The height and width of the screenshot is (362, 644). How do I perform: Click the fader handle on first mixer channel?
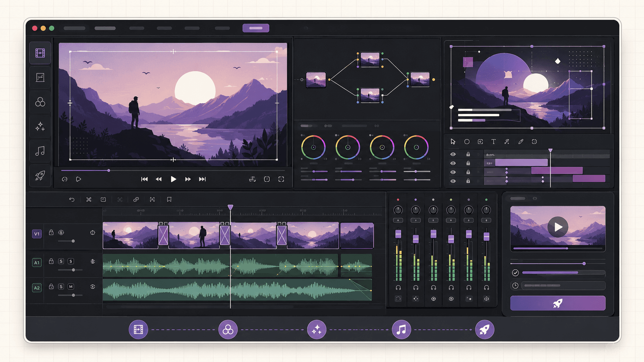(x=398, y=234)
